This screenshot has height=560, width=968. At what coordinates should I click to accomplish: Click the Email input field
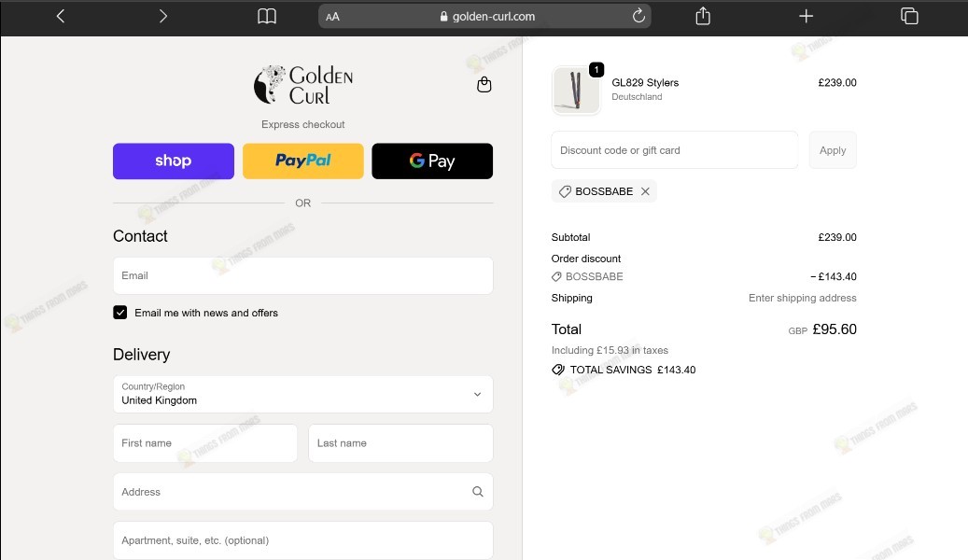[x=303, y=275]
